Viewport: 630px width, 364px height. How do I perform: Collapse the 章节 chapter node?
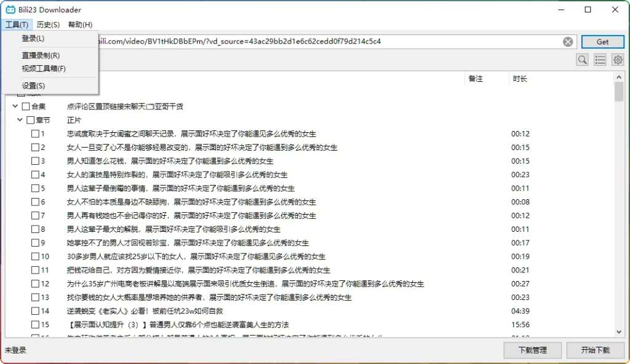20,119
